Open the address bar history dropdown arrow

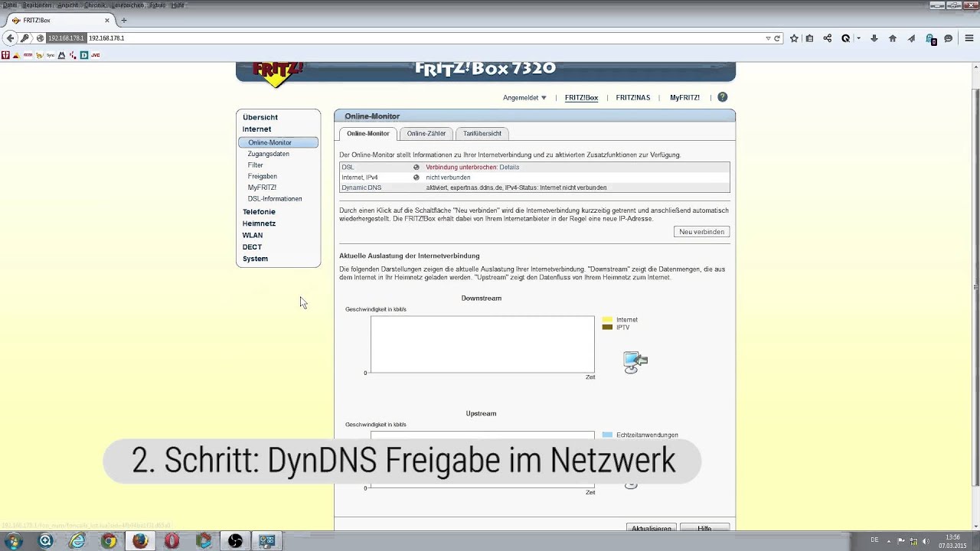pyautogui.click(x=768, y=38)
